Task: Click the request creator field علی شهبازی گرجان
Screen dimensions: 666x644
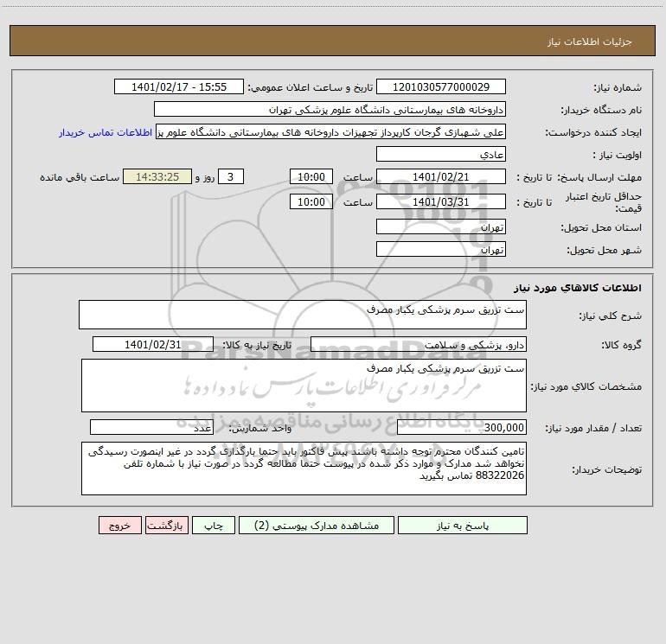Action: point(331,132)
